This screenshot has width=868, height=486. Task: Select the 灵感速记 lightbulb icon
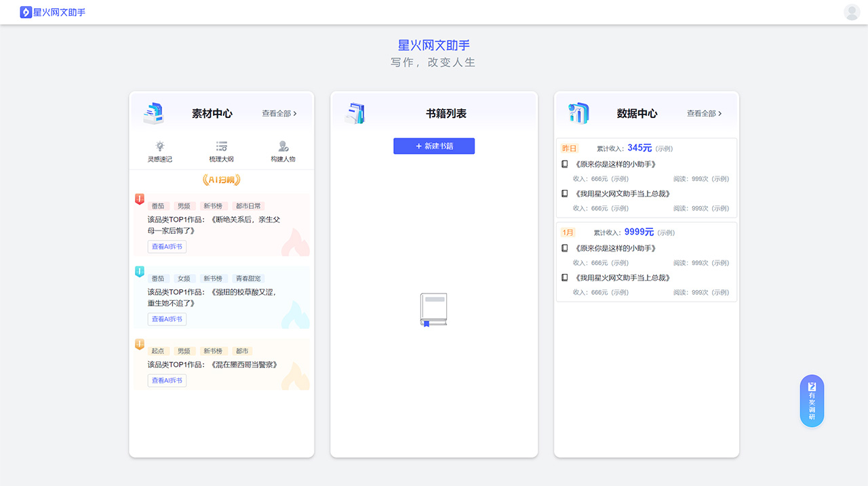160,146
